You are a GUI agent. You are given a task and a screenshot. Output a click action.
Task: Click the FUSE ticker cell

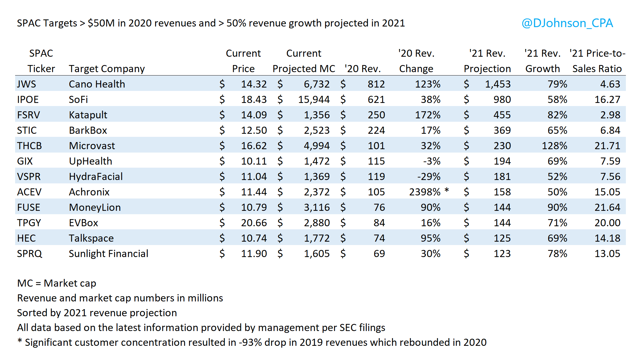pyautogui.click(x=28, y=207)
